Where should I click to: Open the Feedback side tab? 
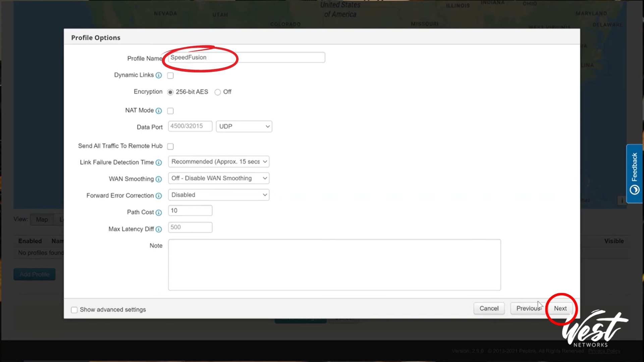point(634,173)
